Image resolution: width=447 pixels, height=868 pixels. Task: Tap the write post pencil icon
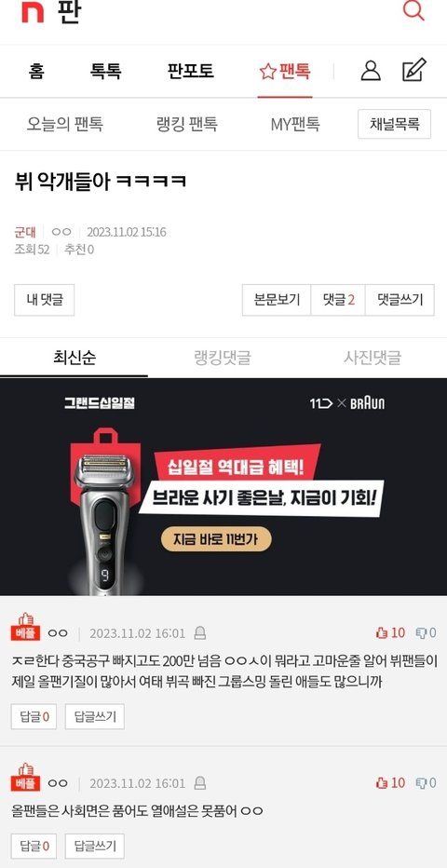click(x=414, y=70)
